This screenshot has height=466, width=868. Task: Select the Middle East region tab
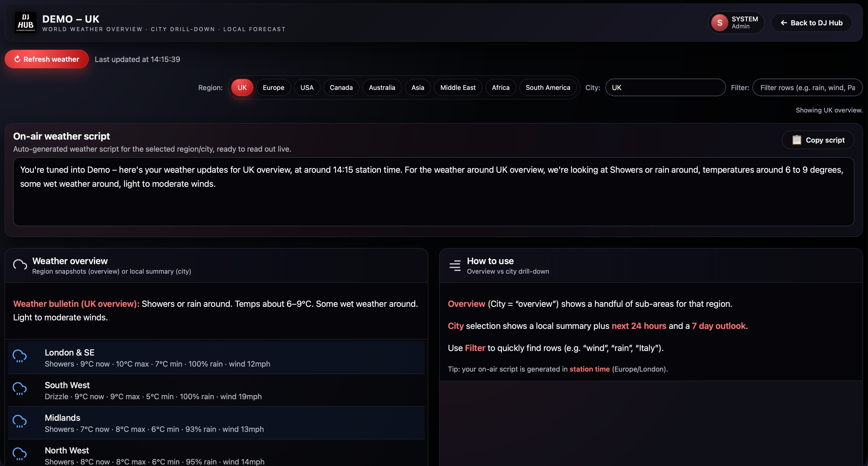tap(458, 87)
